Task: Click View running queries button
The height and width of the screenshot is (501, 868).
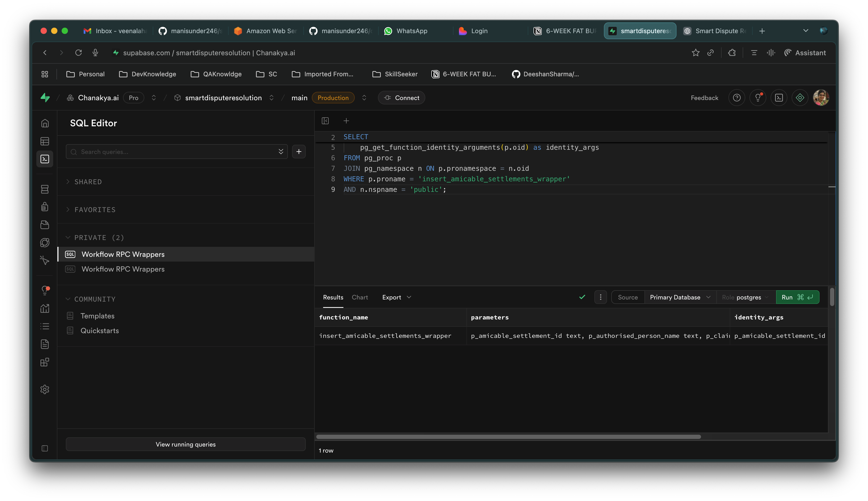Action: click(185, 444)
